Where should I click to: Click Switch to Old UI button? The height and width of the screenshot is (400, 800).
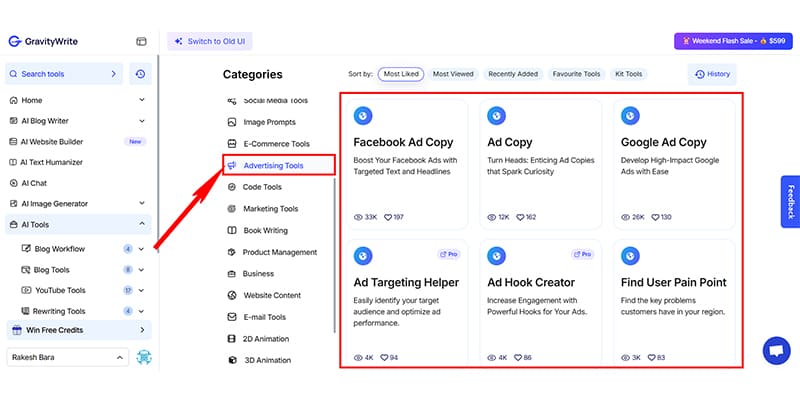pyautogui.click(x=210, y=41)
